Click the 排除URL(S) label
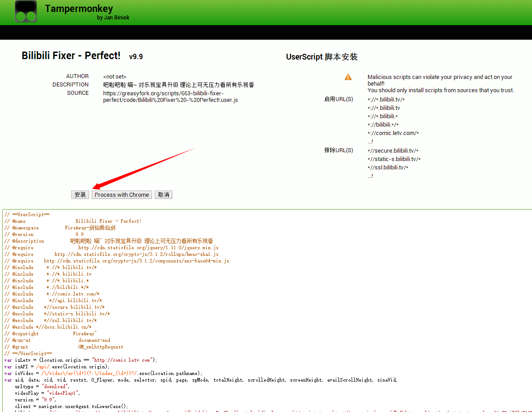 339,150
